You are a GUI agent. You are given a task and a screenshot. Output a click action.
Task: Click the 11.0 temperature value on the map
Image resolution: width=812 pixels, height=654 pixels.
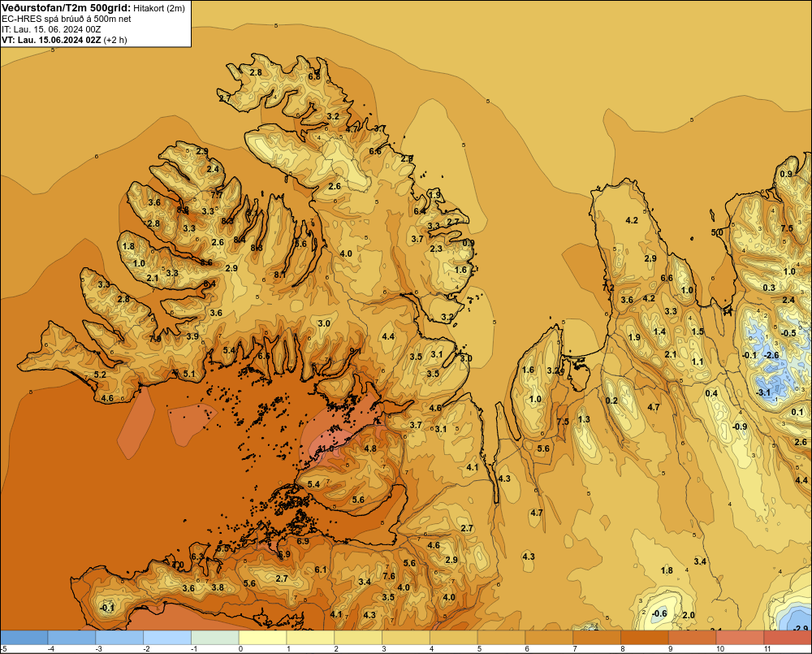(326, 448)
